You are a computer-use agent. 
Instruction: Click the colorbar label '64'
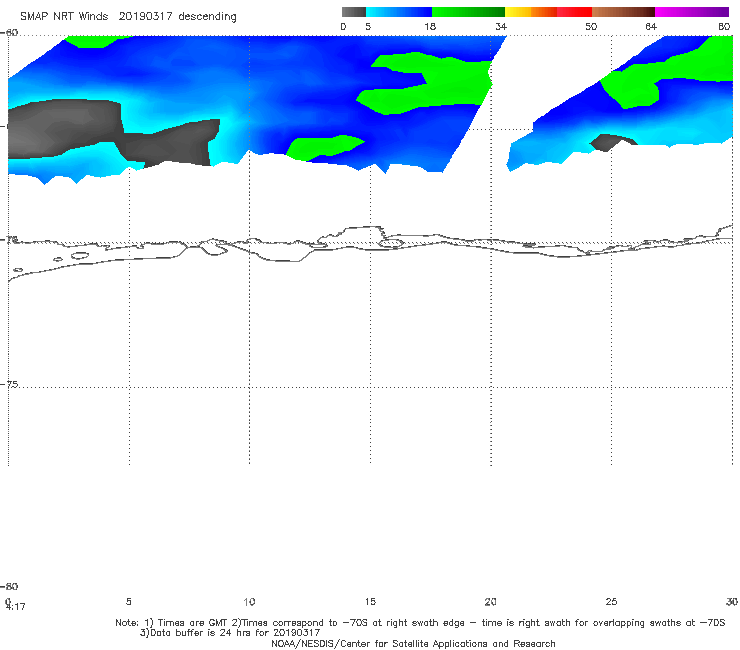[651, 26]
